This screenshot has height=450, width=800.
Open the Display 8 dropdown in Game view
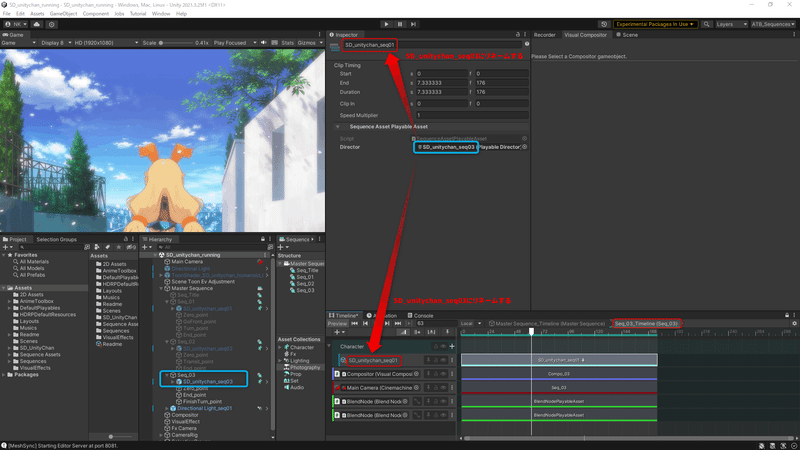point(56,43)
